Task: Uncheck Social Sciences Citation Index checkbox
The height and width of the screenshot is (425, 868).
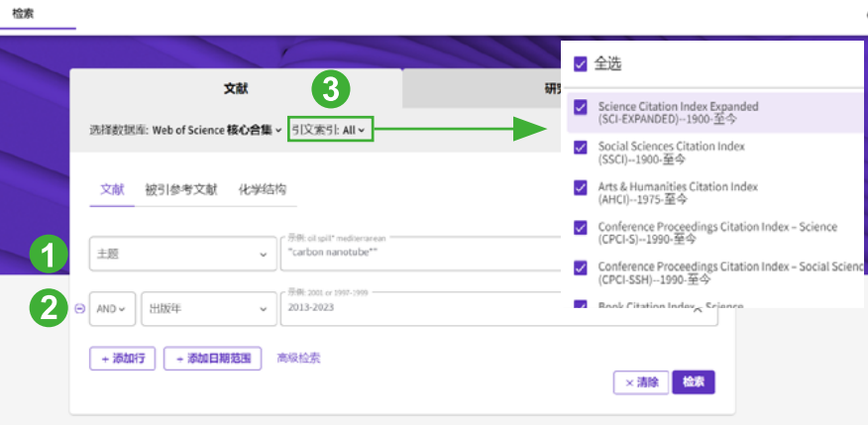Action: pyautogui.click(x=580, y=148)
